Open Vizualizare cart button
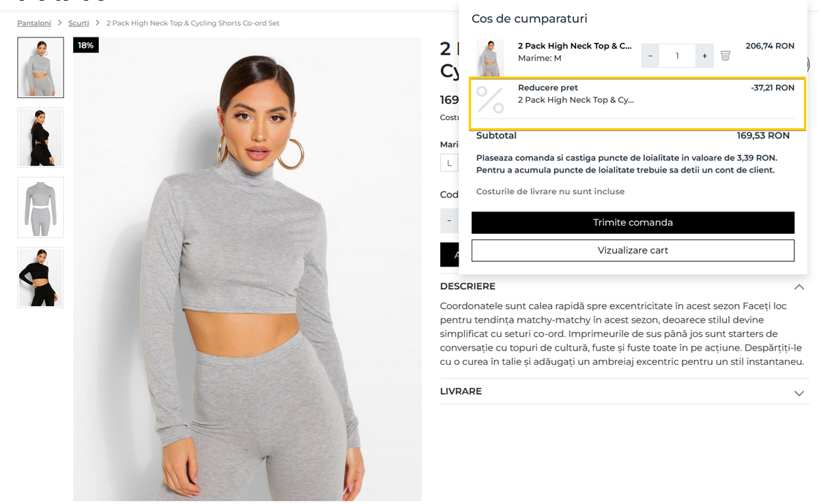Screen dimensions: 819x504 tap(633, 250)
